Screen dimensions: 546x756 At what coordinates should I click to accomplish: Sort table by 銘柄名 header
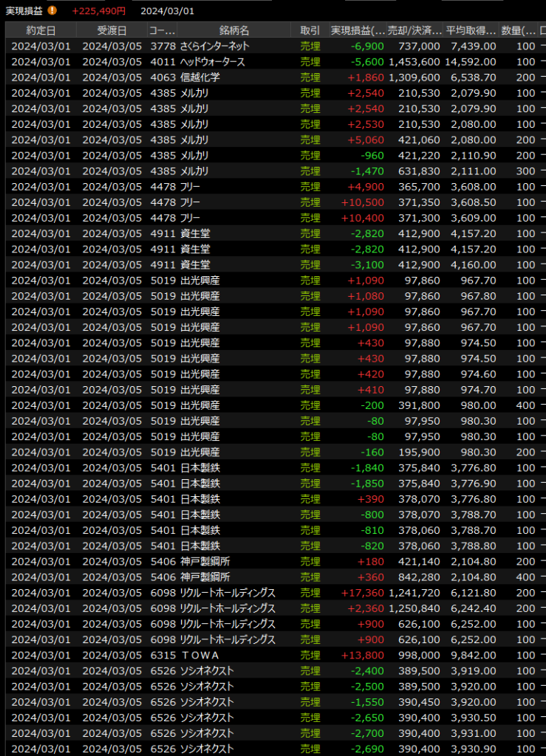234,30
